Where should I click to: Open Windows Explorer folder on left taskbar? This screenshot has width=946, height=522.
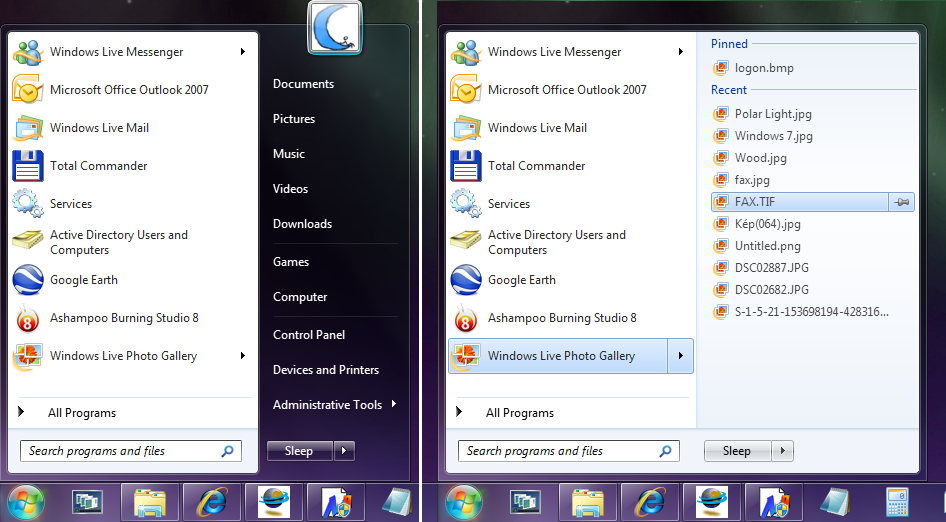(150, 503)
